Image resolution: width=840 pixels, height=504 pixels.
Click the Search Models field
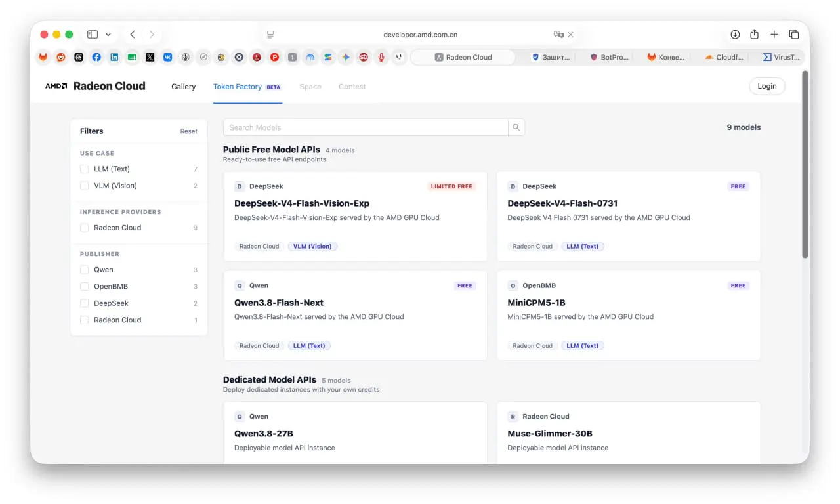pyautogui.click(x=366, y=127)
